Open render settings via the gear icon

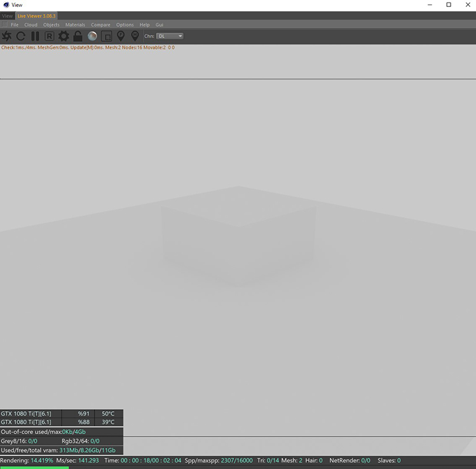64,36
